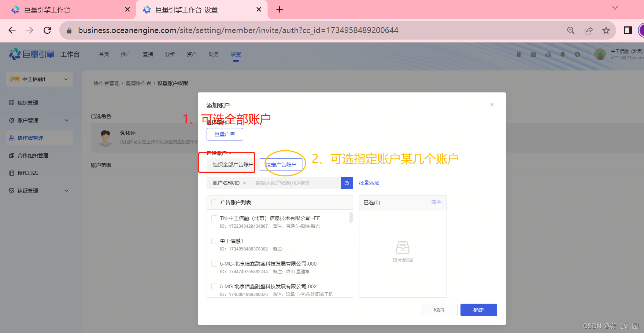This screenshot has width=644, height=333.
Task: View site security lock info
Action: tap(69, 30)
